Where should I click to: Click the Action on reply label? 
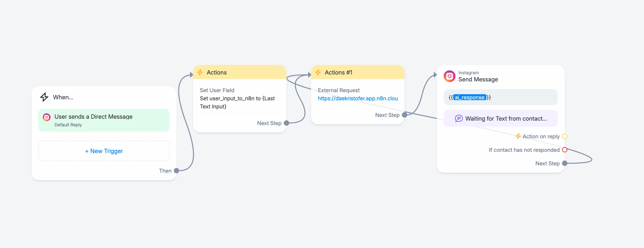coord(541,136)
